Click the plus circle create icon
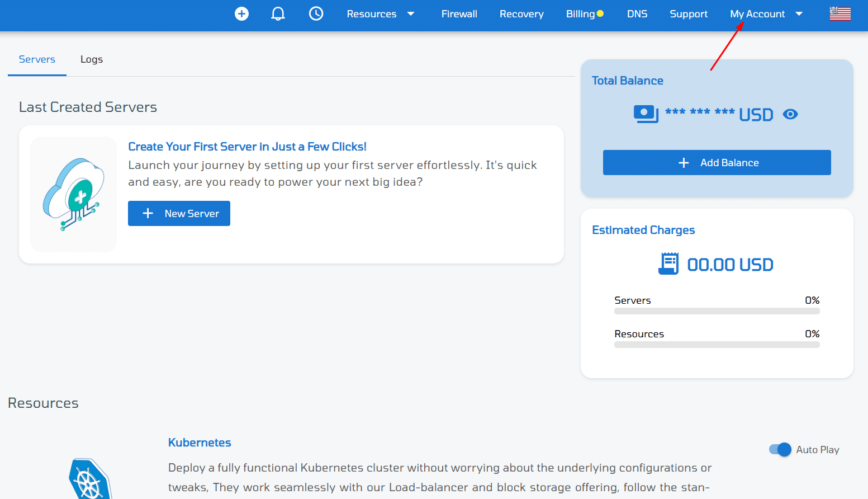868x499 pixels. (241, 13)
